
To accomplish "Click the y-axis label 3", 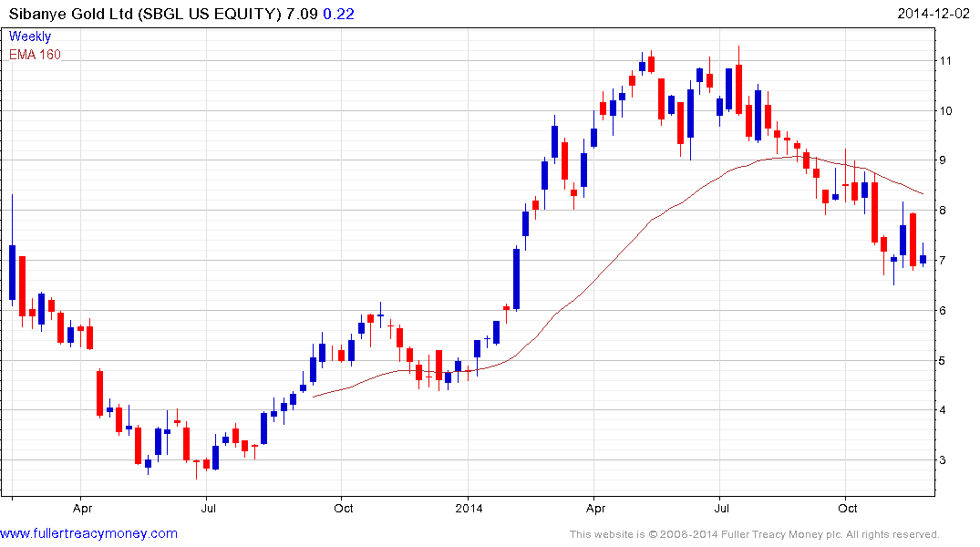I will coord(944,460).
